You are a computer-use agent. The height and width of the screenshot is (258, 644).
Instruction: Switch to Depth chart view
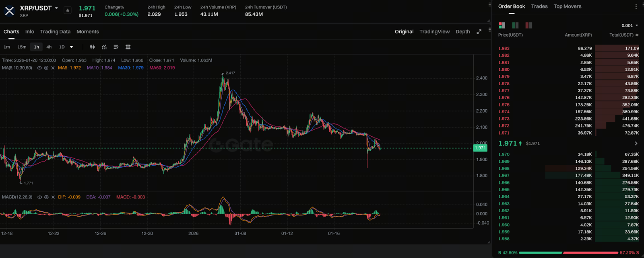click(x=463, y=32)
